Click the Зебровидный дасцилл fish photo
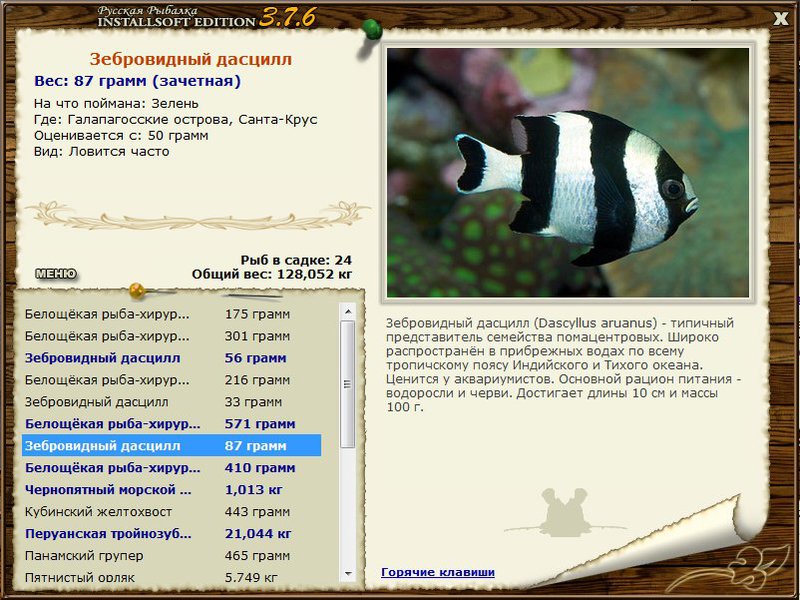 coord(568,172)
